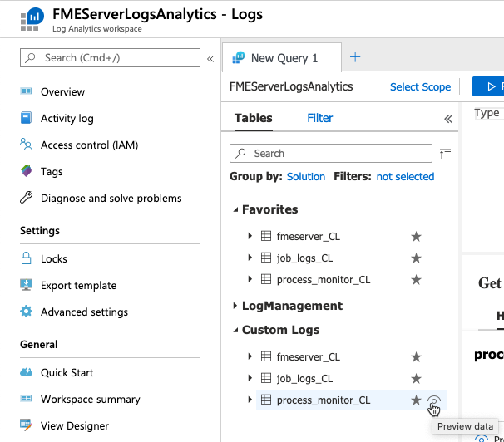Unfavorite process_monitor_CL star under Favorites
This screenshot has width=504, height=442.
click(x=416, y=280)
